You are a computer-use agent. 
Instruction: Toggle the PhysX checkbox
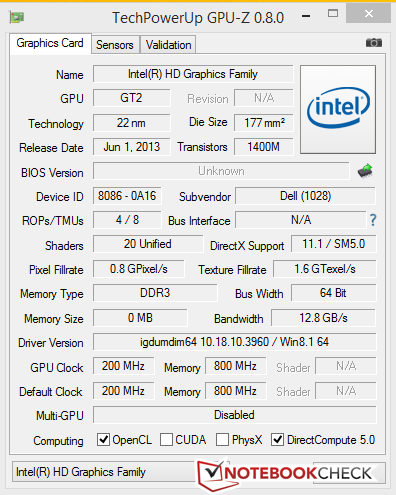pos(222,439)
